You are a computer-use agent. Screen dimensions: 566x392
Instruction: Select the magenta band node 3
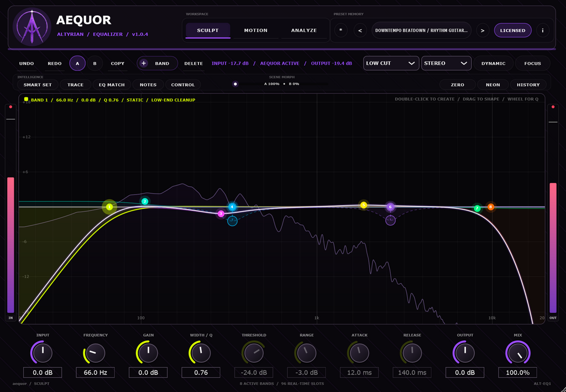[x=221, y=213]
